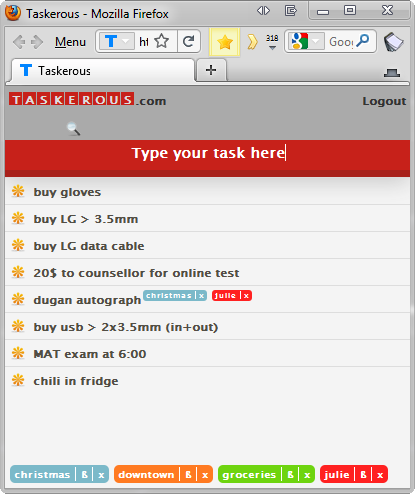Click the ß button on julie tag

coord(363,475)
